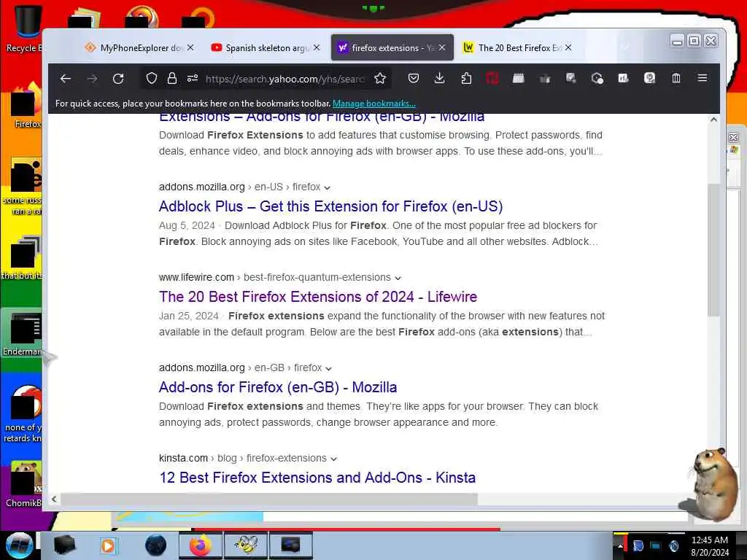747x560 pixels.
Task: Expand dropdown next to lifewire best-firefox-quantum-extensions
Action: tap(398, 278)
